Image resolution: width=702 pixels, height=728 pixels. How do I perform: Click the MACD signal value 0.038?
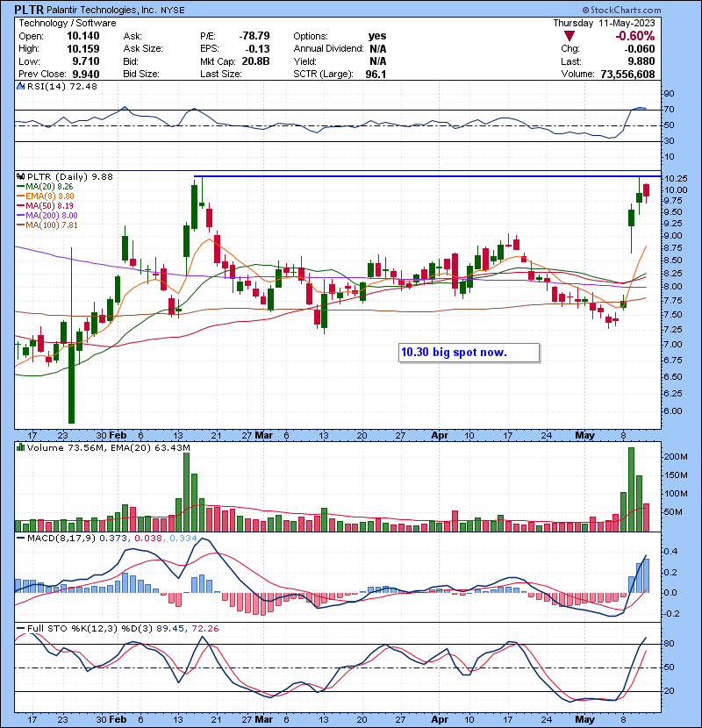point(148,539)
